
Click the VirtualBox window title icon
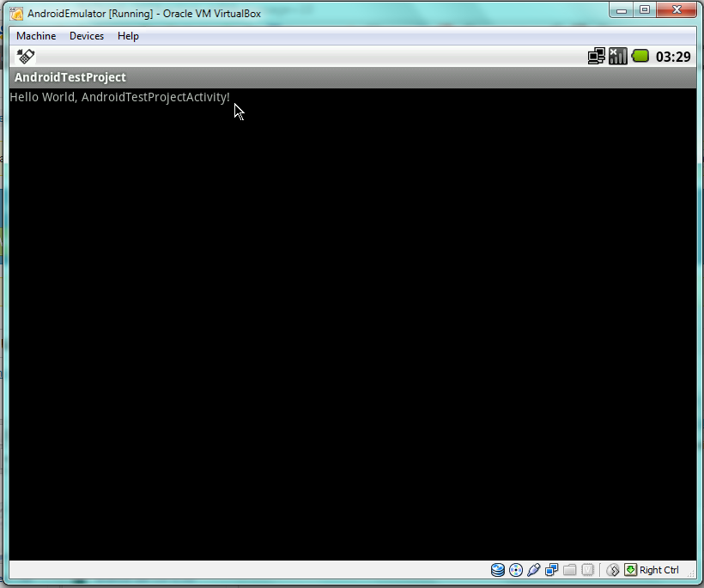pos(16,14)
